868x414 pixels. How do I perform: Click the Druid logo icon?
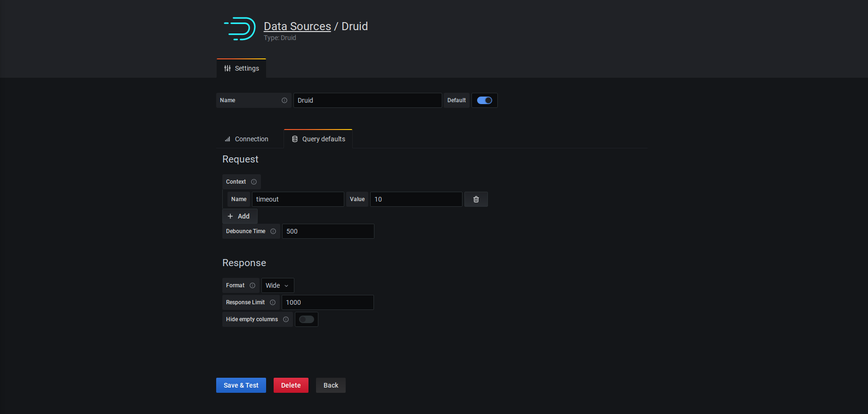[240, 29]
